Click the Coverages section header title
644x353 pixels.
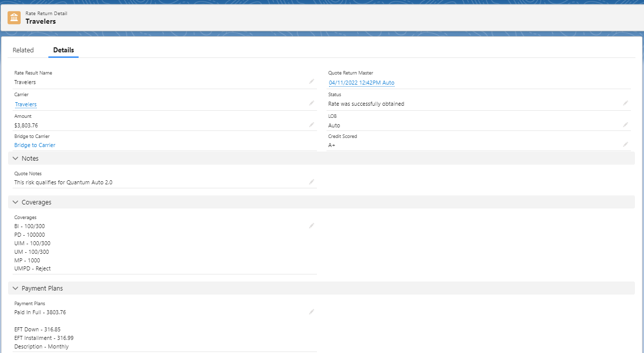pyautogui.click(x=36, y=202)
